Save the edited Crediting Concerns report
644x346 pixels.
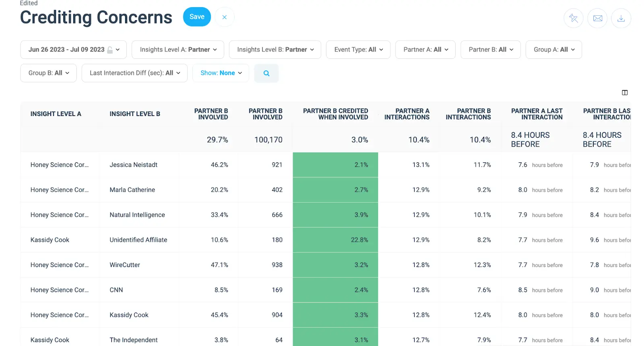(x=197, y=17)
